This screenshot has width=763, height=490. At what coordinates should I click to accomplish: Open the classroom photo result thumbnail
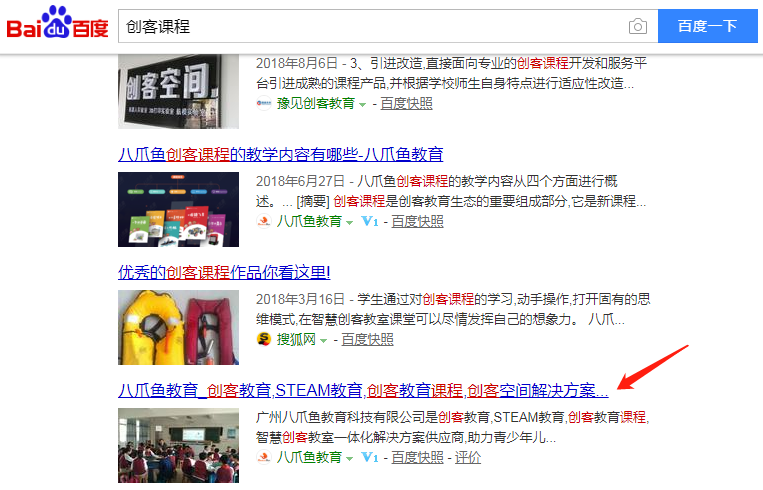click(x=179, y=445)
